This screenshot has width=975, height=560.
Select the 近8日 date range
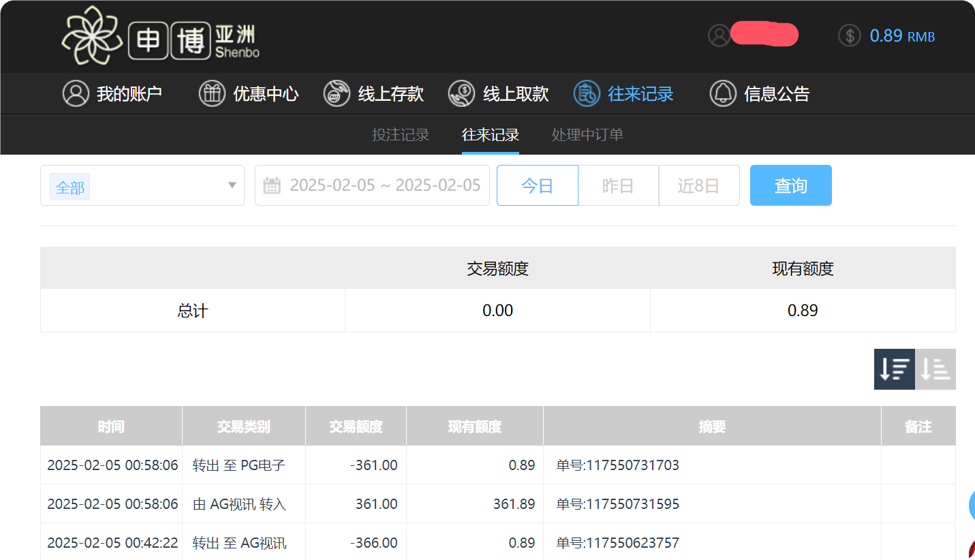coord(699,185)
